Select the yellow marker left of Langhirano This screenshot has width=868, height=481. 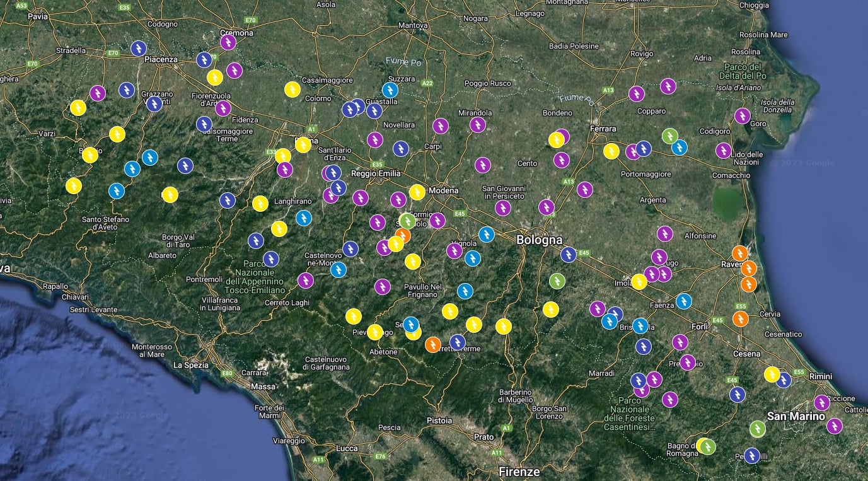click(x=260, y=204)
